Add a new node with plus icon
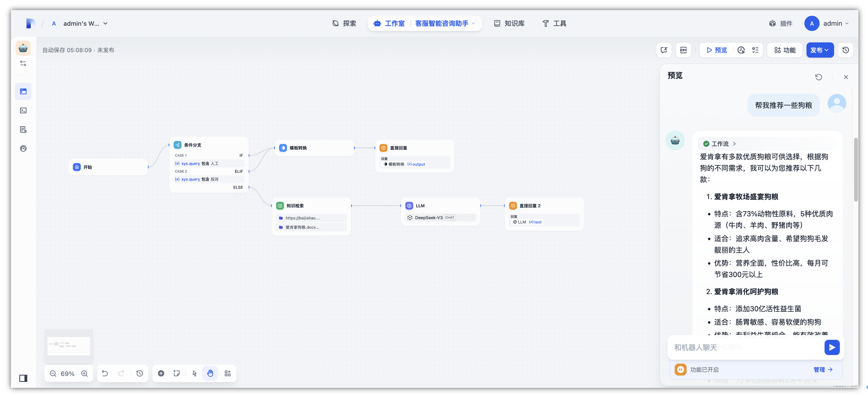The width and height of the screenshot is (868, 396). [x=161, y=373]
